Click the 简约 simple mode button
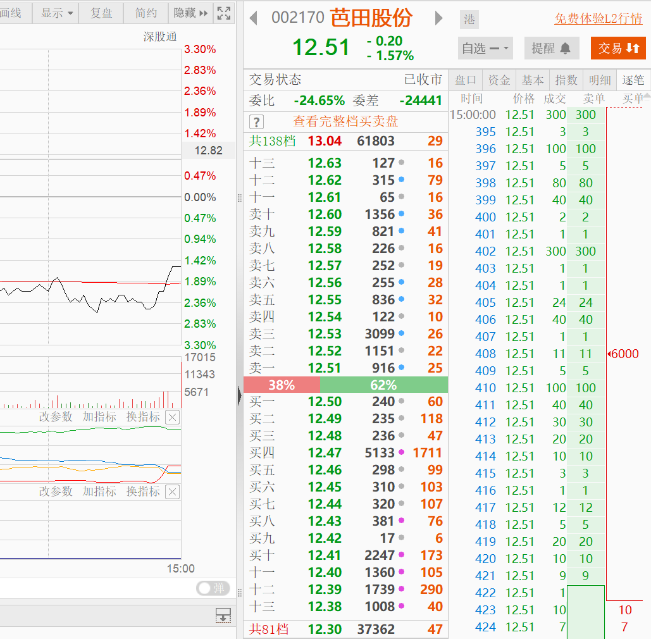 pos(146,13)
